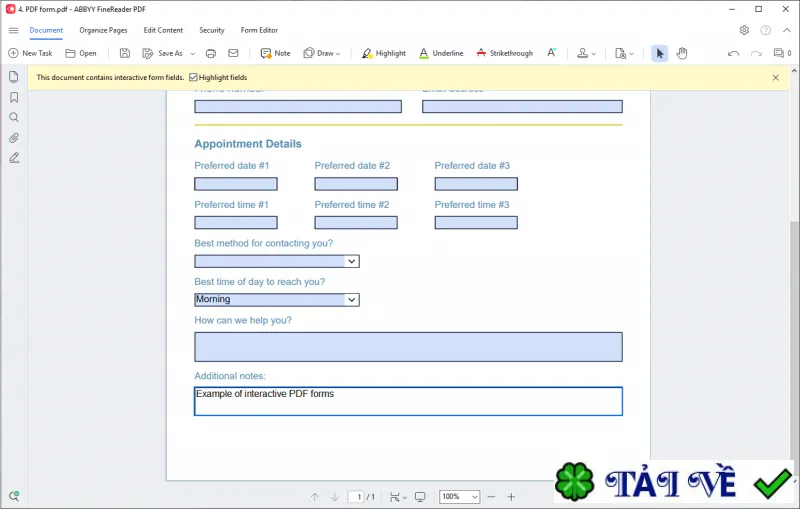Dismiss the interactive form fields notification
This screenshot has height=509, width=800.
point(776,78)
